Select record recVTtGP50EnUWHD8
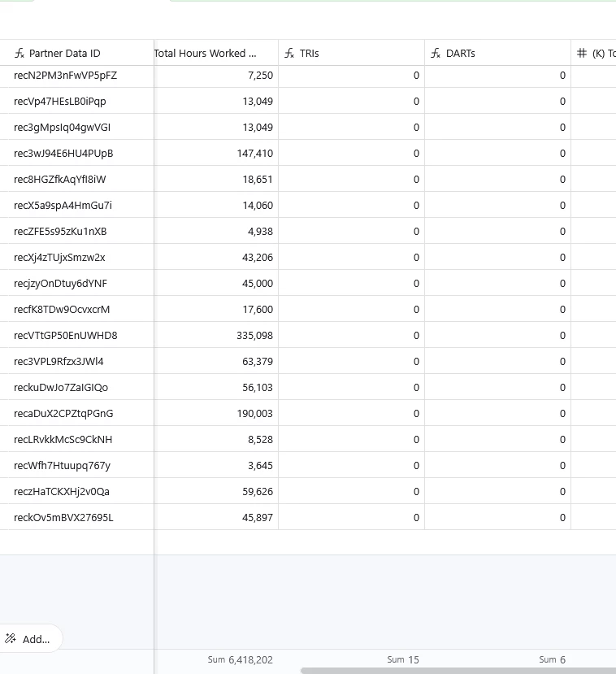The height and width of the screenshot is (674, 616). point(65,335)
